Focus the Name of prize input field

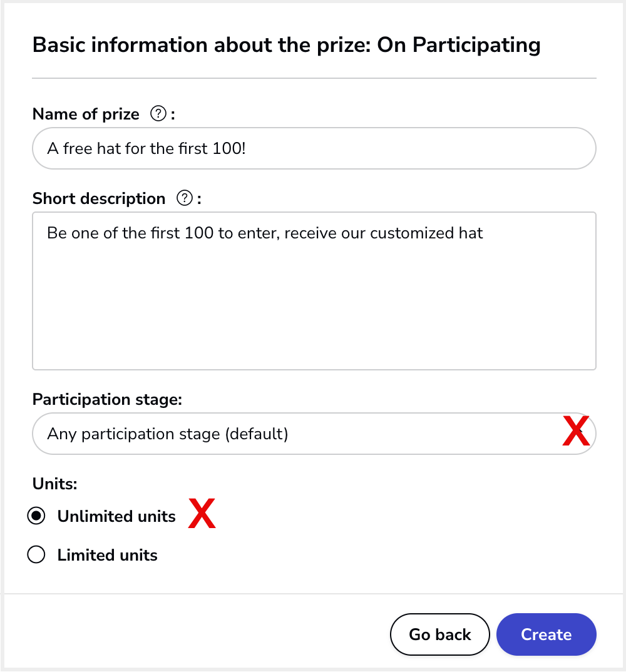[314, 148]
